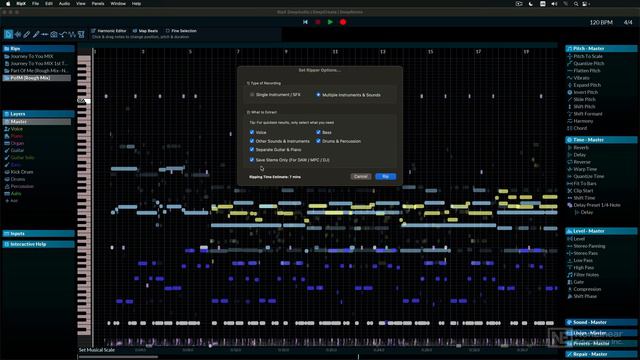Apply Filter Notes effect
640x360 pixels.
(x=586, y=275)
